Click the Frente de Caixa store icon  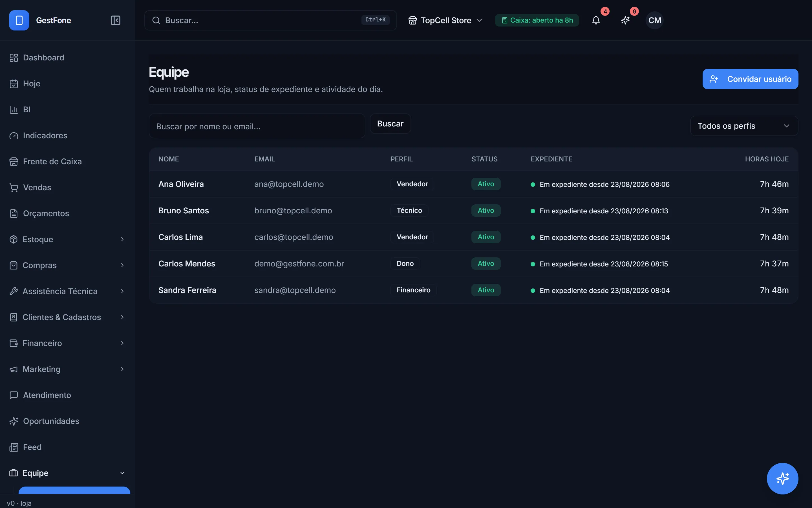(x=14, y=162)
